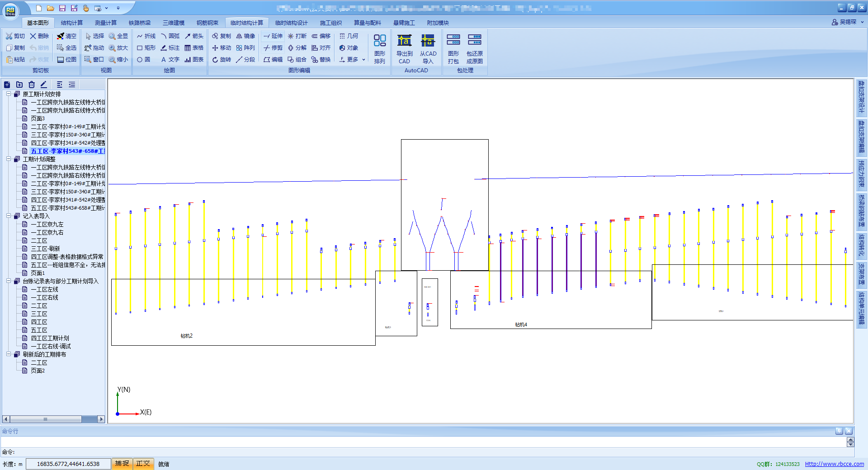Toggle the 正交 orthogonal mode

coord(143,464)
